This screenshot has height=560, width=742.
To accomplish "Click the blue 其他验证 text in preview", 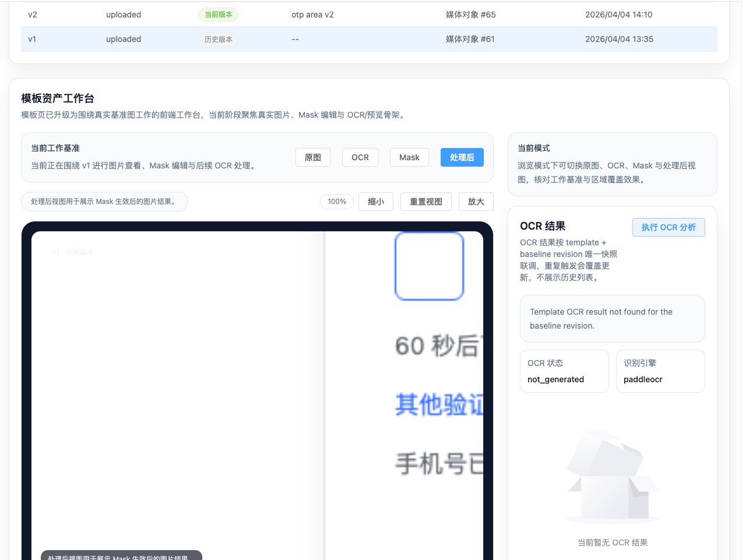I will coord(439,404).
